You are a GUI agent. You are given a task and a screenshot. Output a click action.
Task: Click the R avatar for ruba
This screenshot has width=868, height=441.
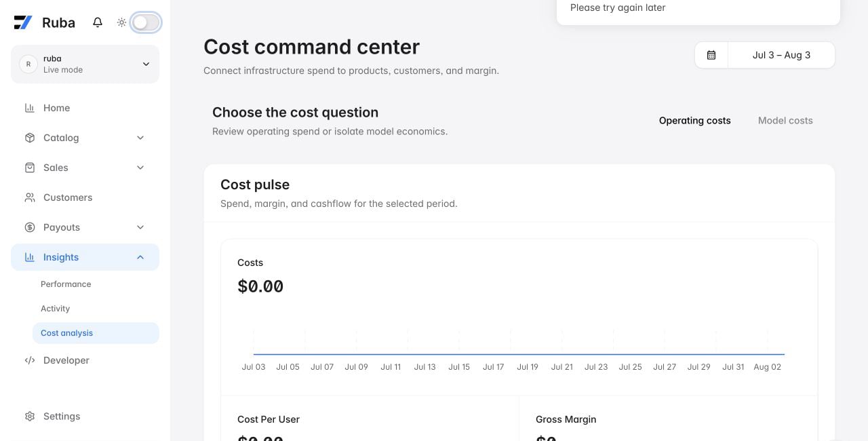[x=28, y=64]
